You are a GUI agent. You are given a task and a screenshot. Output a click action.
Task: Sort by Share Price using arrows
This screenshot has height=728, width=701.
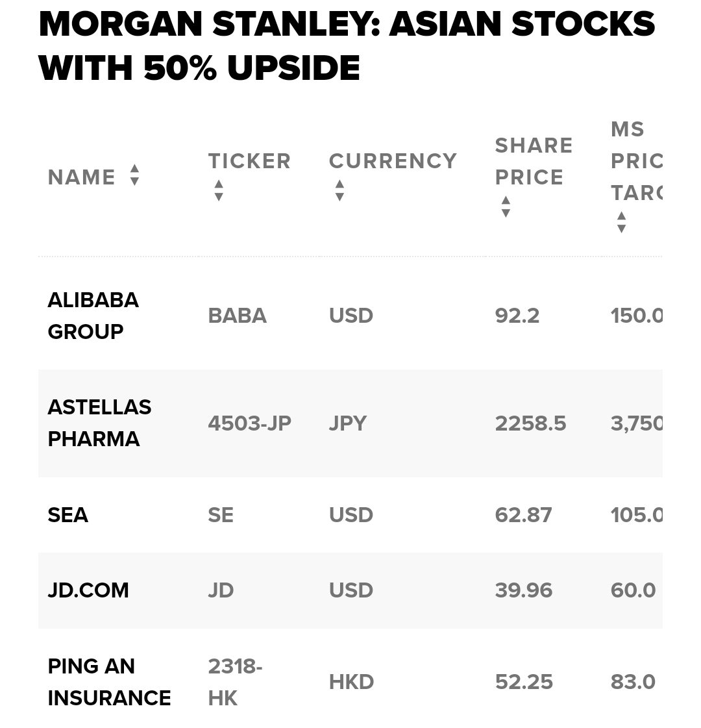506,207
